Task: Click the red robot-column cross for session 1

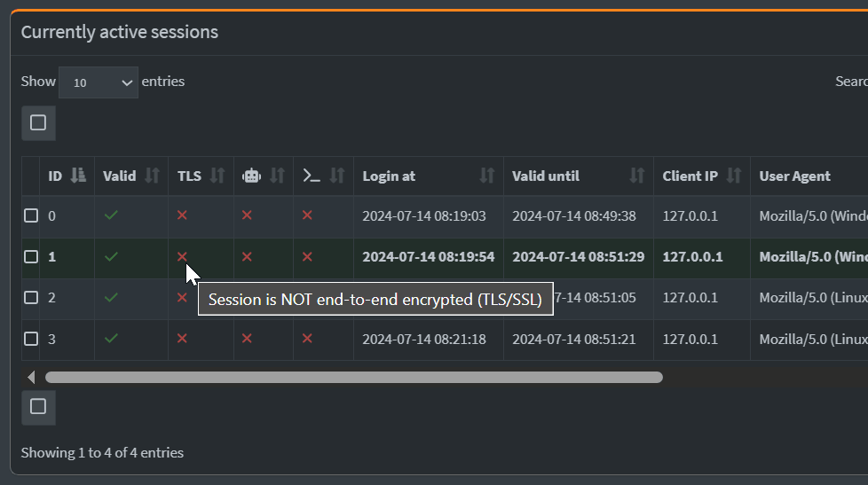Action: [x=247, y=256]
